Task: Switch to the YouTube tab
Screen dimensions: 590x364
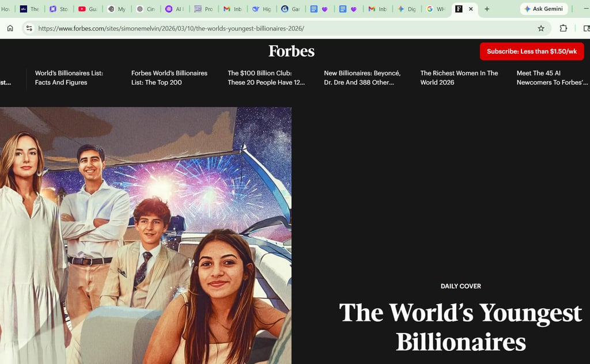Action: [87, 9]
